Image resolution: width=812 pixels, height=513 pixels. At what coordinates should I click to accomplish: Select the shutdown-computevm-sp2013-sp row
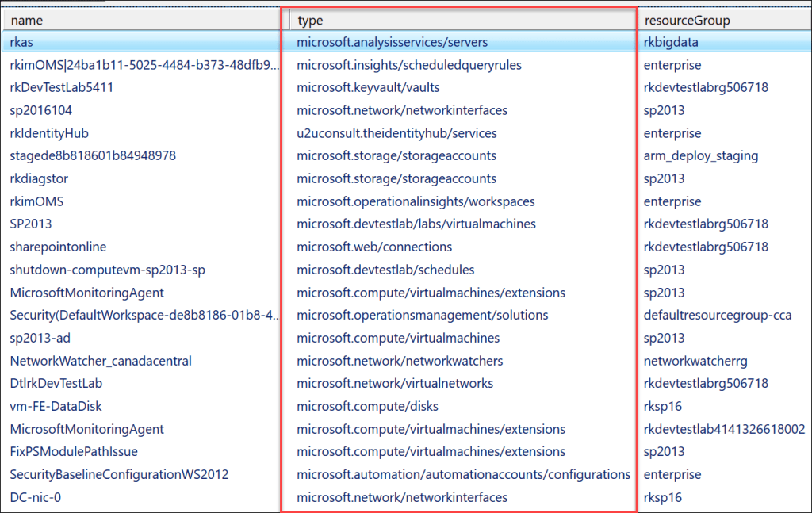[x=107, y=270]
